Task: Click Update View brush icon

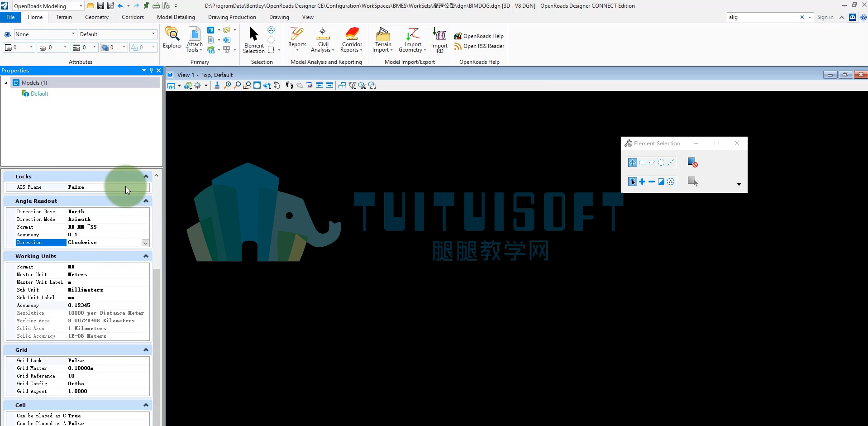Action: click(x=217, y=85)
